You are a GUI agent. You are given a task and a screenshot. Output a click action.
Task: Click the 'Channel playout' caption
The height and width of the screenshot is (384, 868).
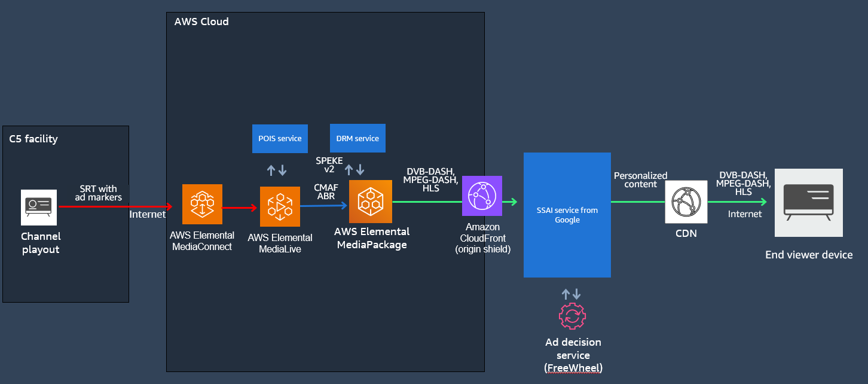coord(41,243)
